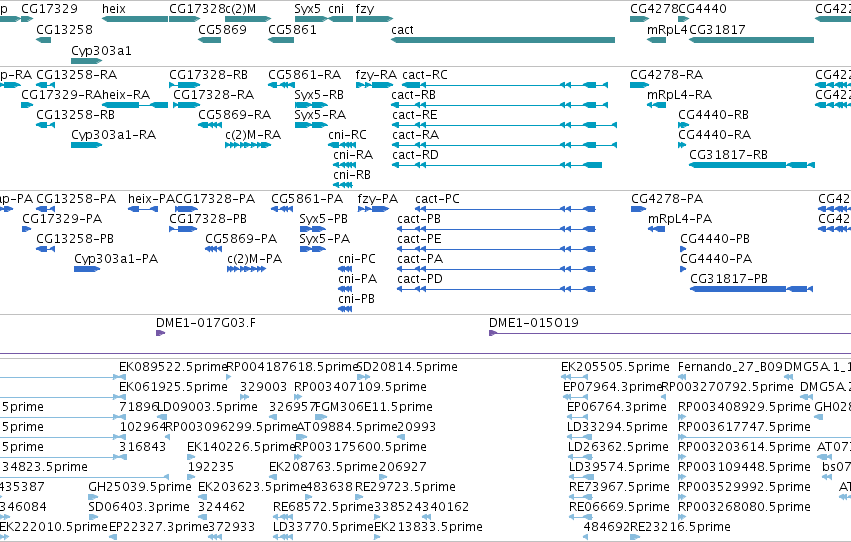Open EST RP003617747.5prime

744,427
